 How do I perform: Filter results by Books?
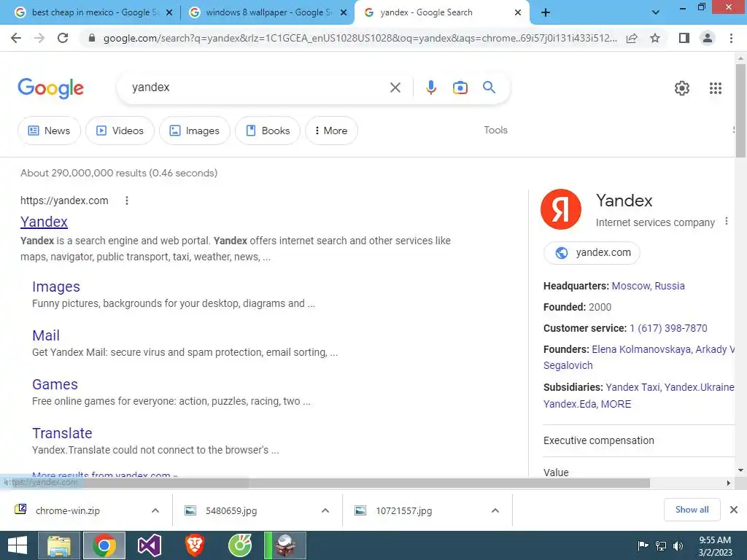point(267,131)
